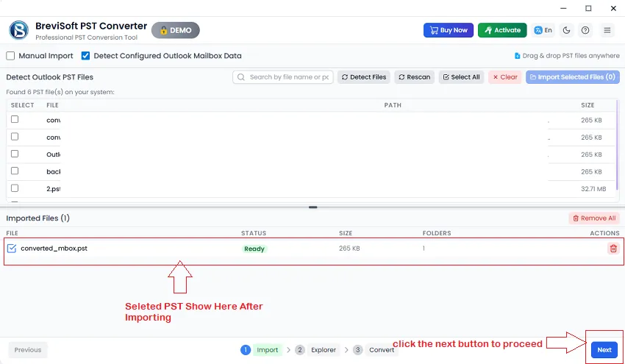This screenshot has width=625, height=364.
Task: Open the help question mark icon
Action: (x=585, y=30)
